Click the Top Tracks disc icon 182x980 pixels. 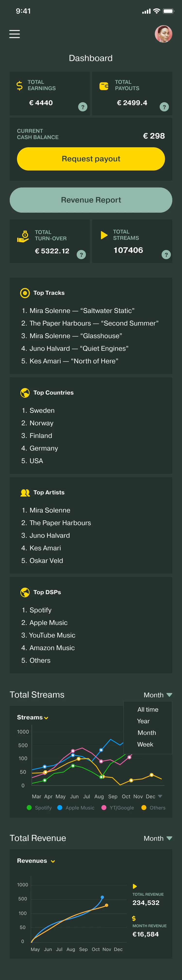coord(25,293)
